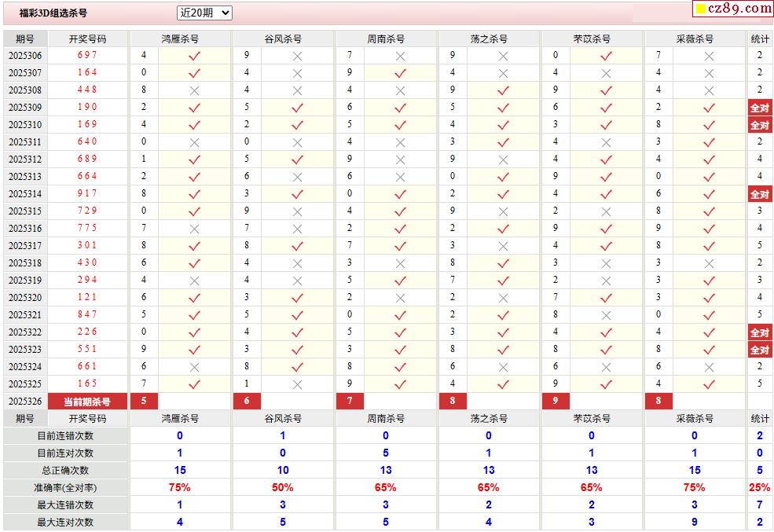The height and width of the screenshot is (532, 774).
Task: Click the 目前连对次数 row label
Action: 66,453
